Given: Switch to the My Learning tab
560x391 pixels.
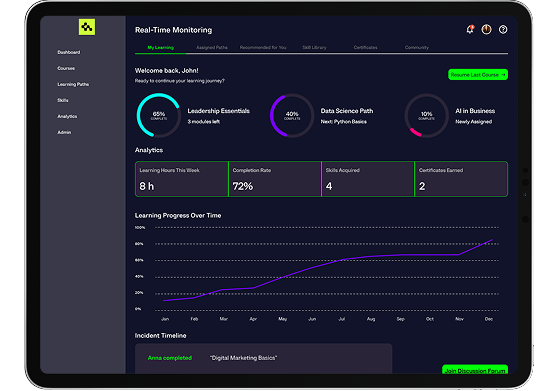Looking at the screenshot, I should tap(161, 47).
